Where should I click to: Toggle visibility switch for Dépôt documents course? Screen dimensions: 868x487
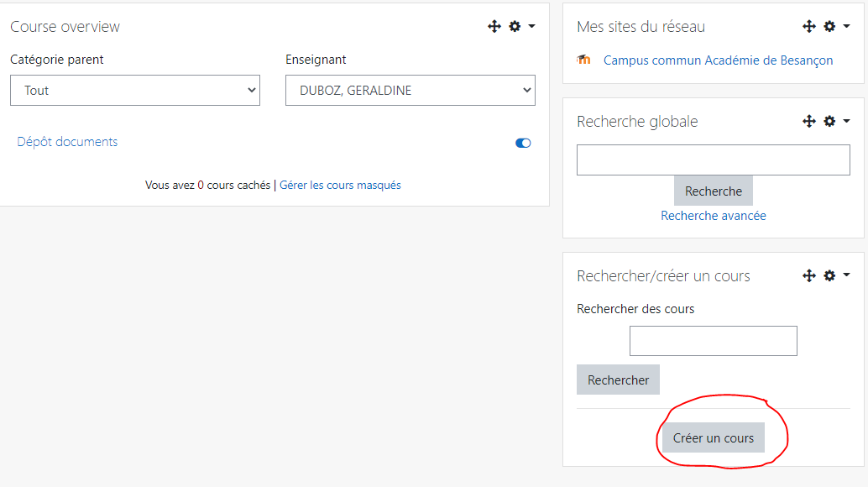pyautogui.click(x=523, y=143)
